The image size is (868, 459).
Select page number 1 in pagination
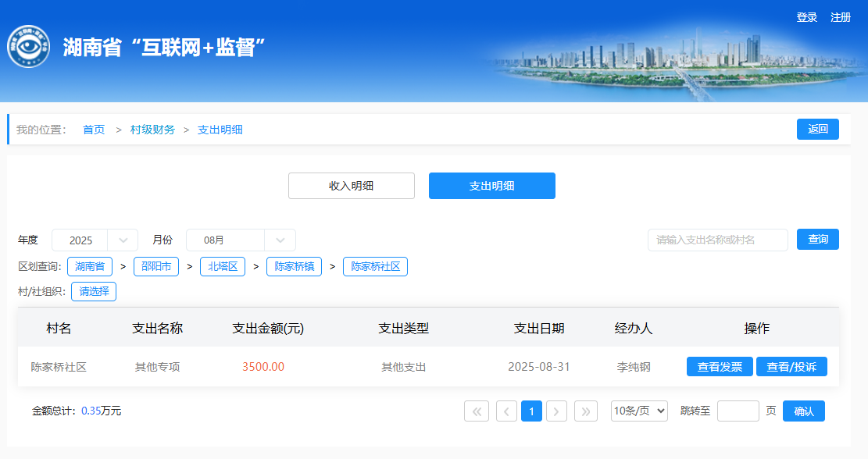[x=531, y=411]
